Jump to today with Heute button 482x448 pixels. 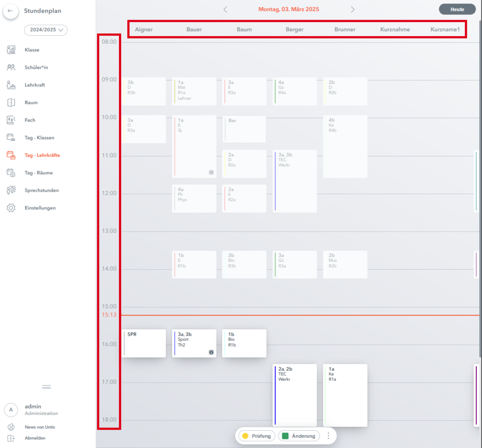click(457, 9)
